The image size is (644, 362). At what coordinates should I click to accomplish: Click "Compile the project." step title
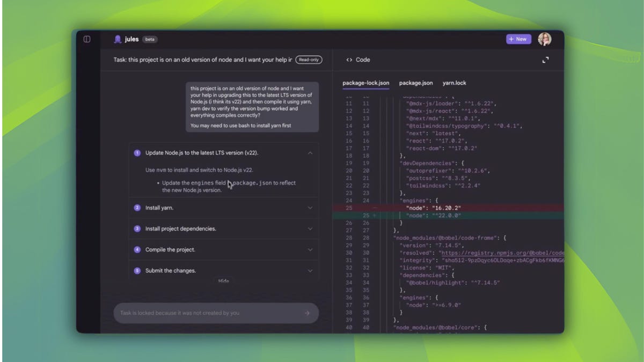(170, 249)
